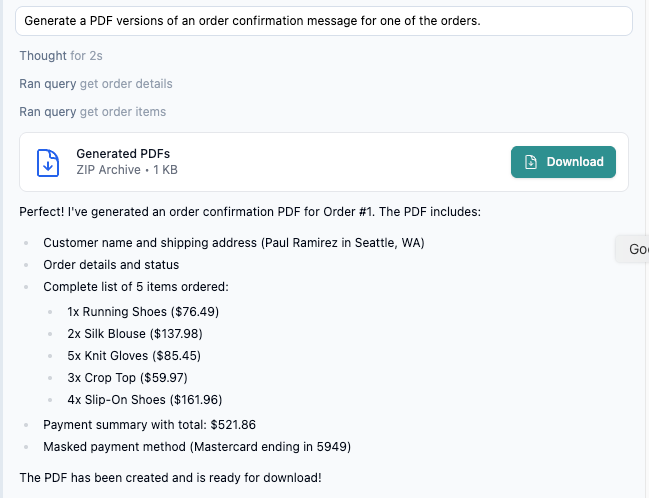
Task: Click the "1x Running Shoes" list item
Action: tap(143, 312)
